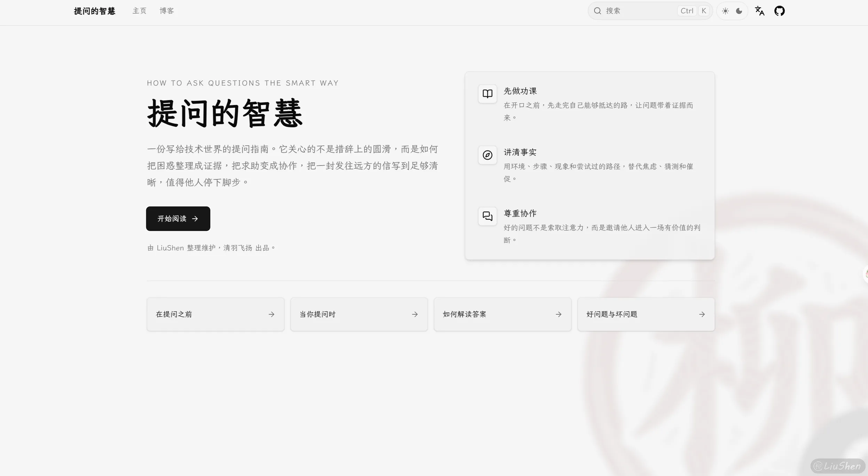Screen dimensions: 868x476
Task: Click the 先做功课 heading
Action: tap(520, 91)
